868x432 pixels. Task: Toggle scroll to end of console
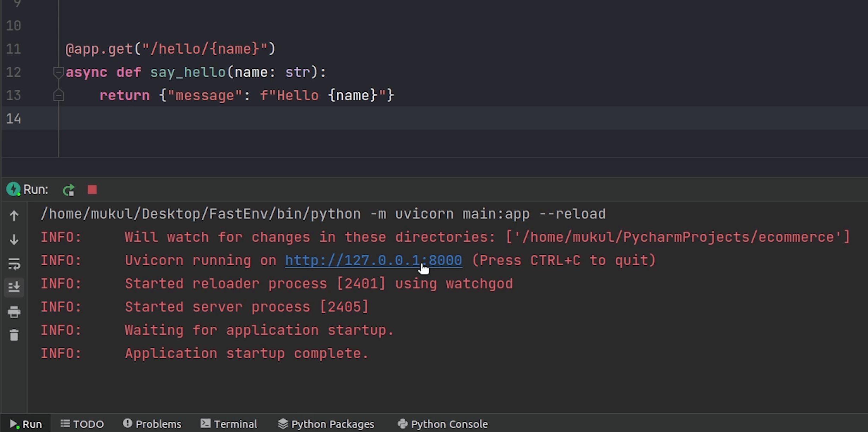[x=14, y=287]
